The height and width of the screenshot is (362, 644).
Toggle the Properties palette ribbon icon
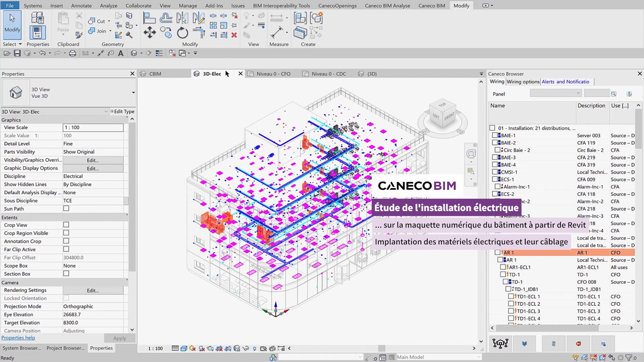(37, 33)
